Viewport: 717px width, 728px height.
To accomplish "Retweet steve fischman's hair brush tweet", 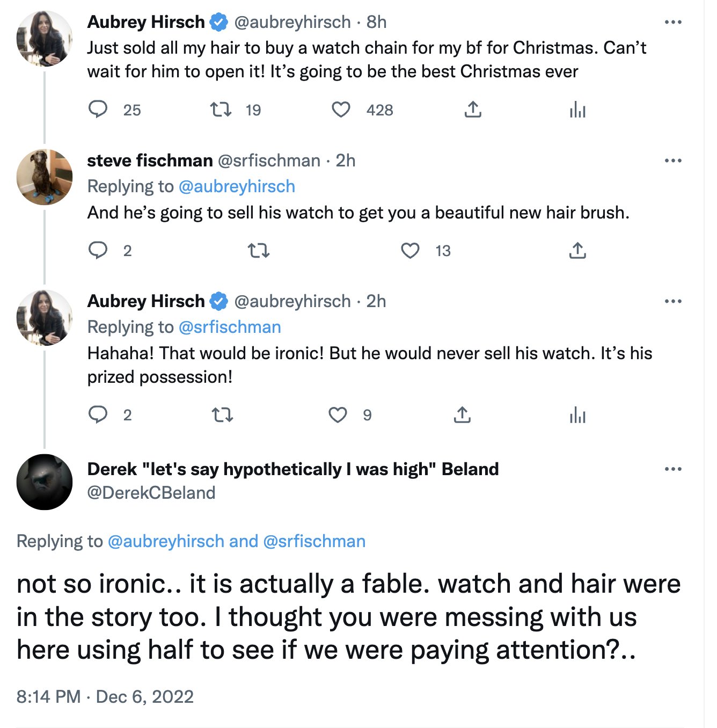I will point(258,250).
